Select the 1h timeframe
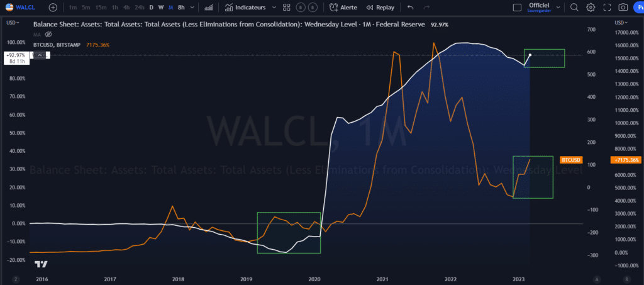The height and width of the screenshot is (285, 644). [x=116, y=8]
